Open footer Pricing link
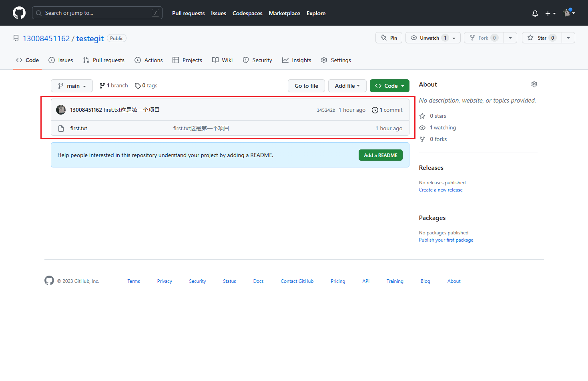The height and width of the screenshot is (381, 588). point(338,281)
